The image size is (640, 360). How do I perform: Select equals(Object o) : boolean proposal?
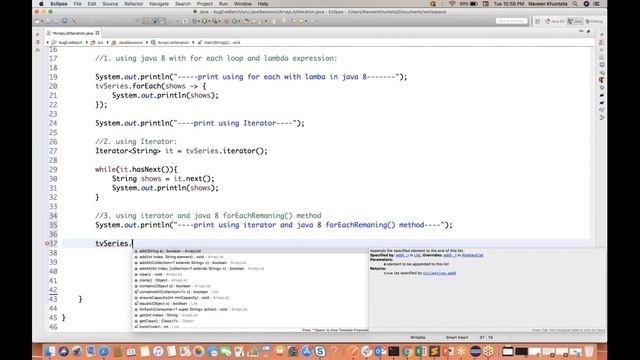click(250, 304)
